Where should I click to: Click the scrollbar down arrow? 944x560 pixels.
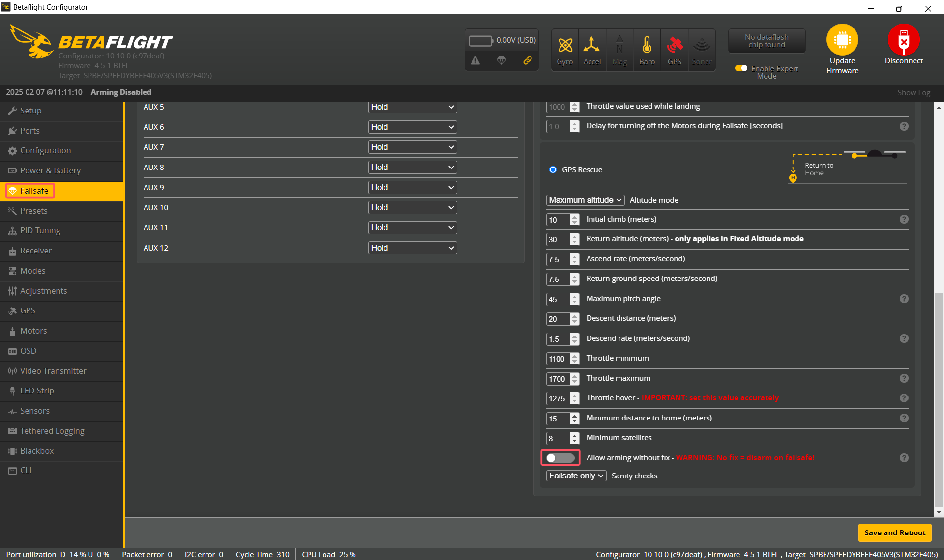939,512
